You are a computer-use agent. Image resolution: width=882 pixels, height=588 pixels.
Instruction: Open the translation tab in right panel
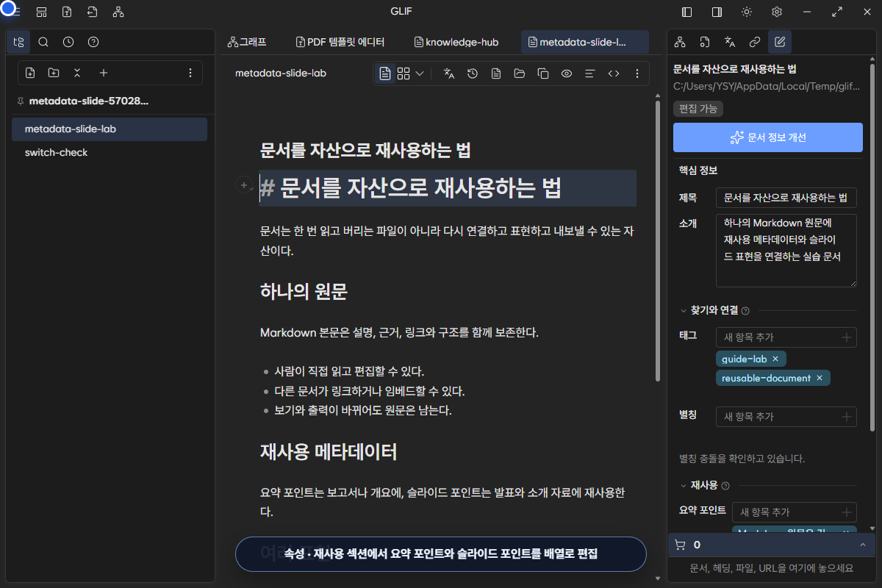pyautogui.click(x=730, y=42)
